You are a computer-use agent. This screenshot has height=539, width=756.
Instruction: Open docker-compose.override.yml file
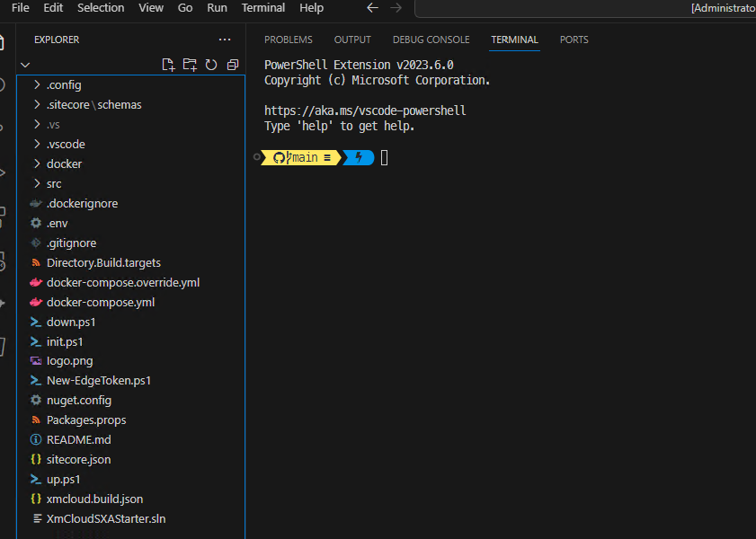point(123,282)
